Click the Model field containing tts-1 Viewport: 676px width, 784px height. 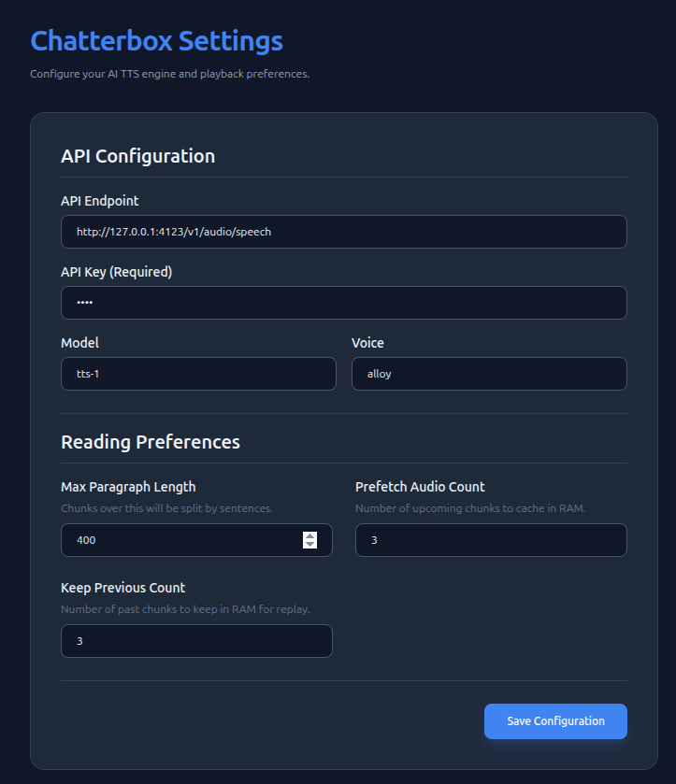197,374
